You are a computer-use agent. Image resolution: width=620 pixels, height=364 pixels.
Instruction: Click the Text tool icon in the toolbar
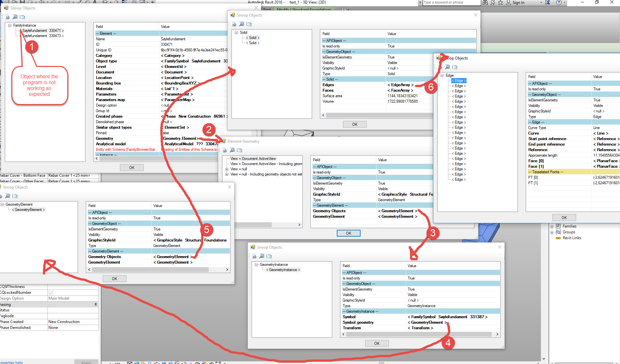click(95, 2)
